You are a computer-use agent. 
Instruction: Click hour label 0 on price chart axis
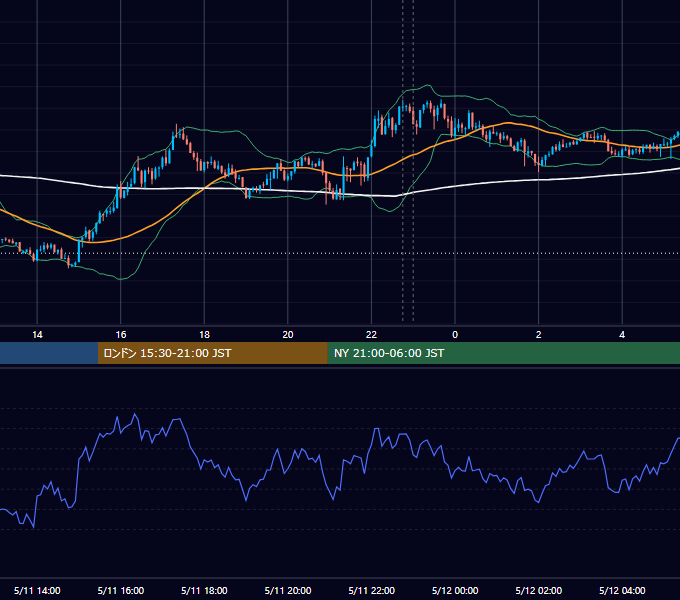(455, 335)
